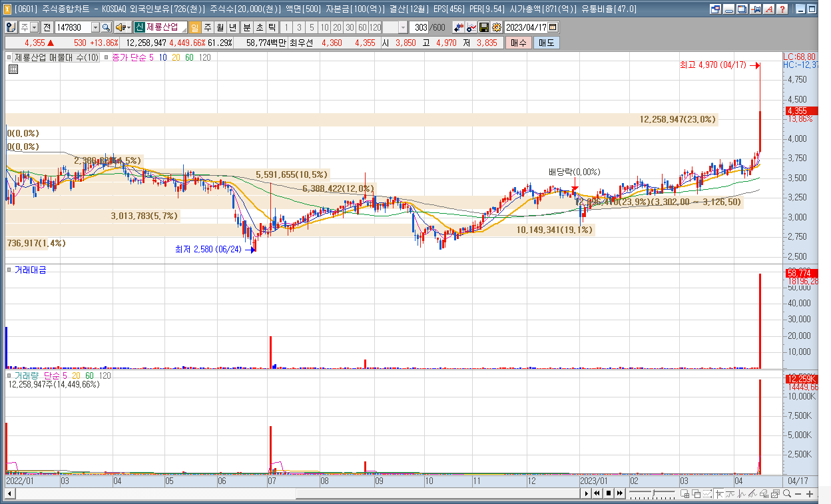Image resolution: width=831 pixels, height=504 pixels.
Task: Expand the speaker icon dropdown arrow
Action: [129, 27]
